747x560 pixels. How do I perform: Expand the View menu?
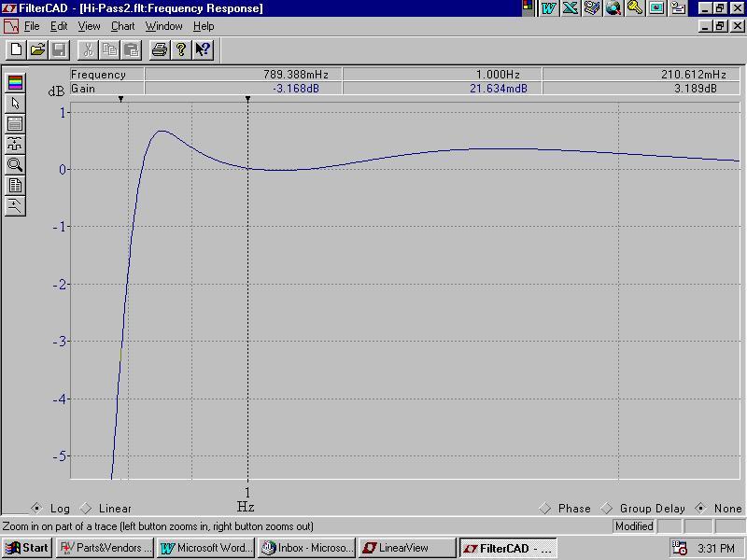point(89,26)
